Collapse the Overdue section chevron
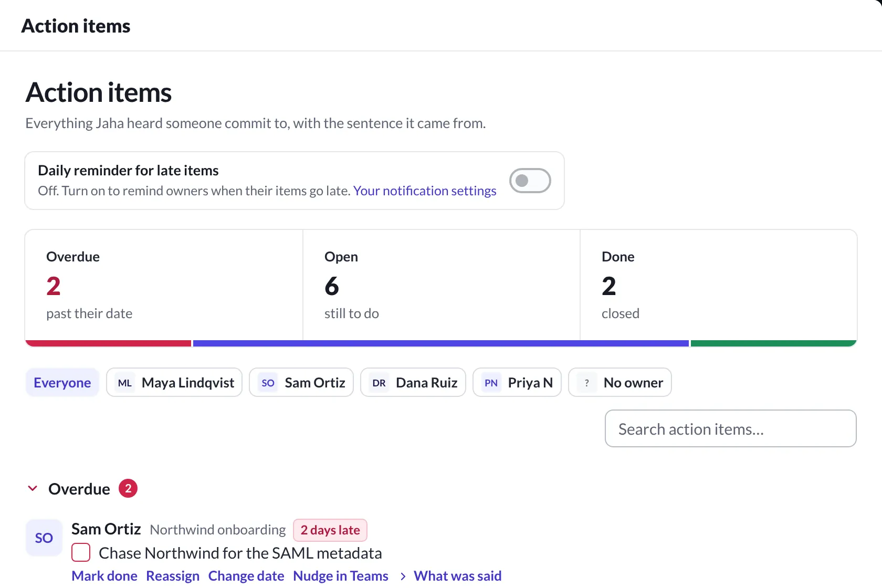The image size is (882, 588). pos(33,488)
